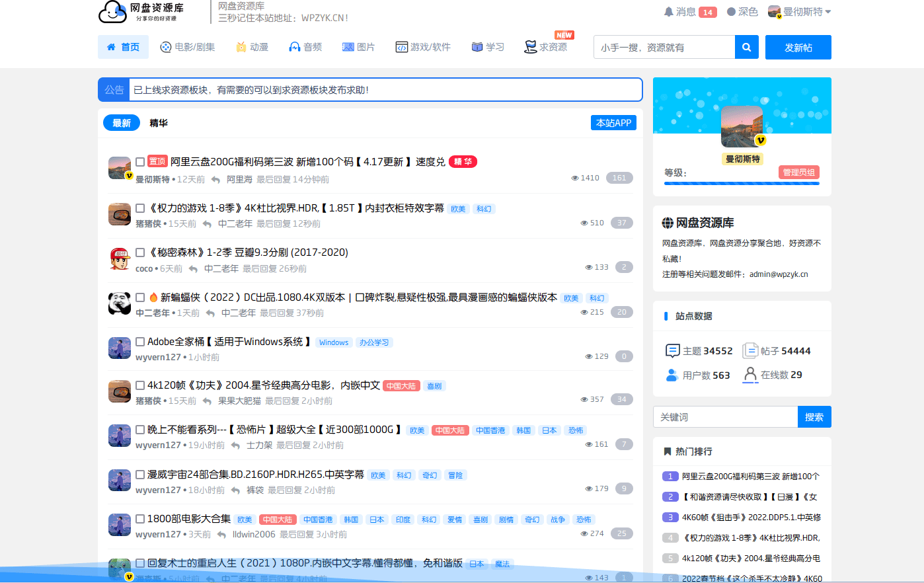
Task: Click the 在线数 online users icon
Action: click(x=750, y=375)
